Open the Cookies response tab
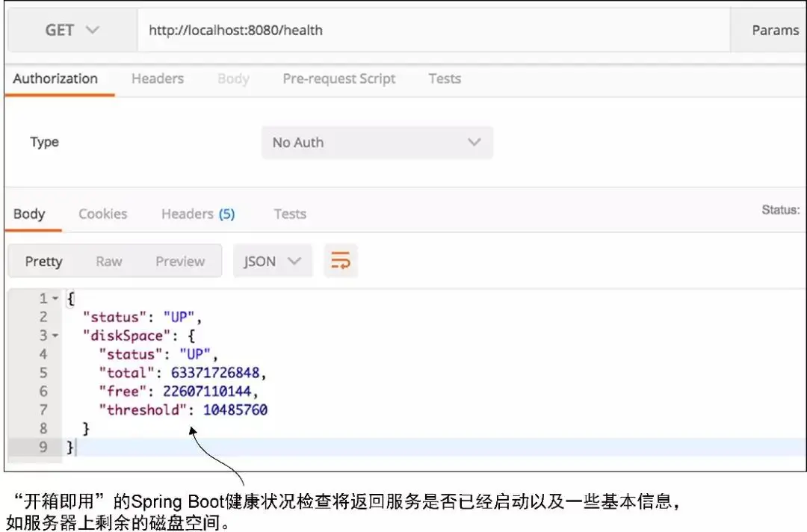The height and width of the screenshot is (532, 807). coord(102,214)
